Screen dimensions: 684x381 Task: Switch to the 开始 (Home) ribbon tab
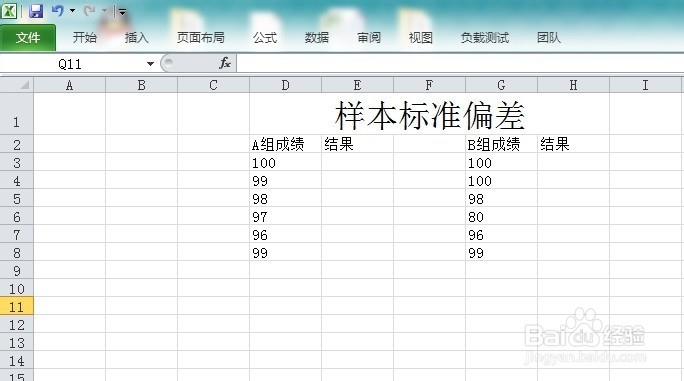[85, 38]
